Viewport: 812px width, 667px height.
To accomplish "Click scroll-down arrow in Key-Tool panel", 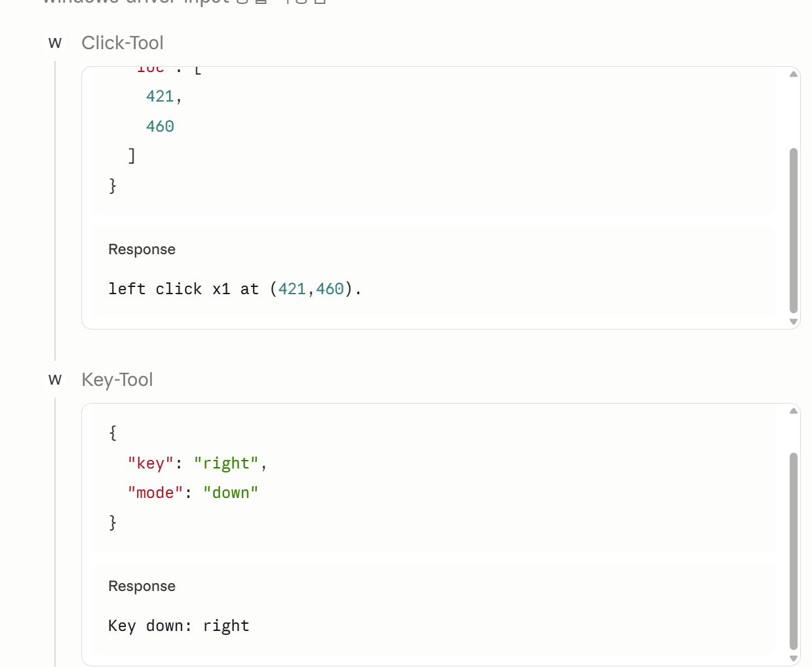I will pos(794,658).
